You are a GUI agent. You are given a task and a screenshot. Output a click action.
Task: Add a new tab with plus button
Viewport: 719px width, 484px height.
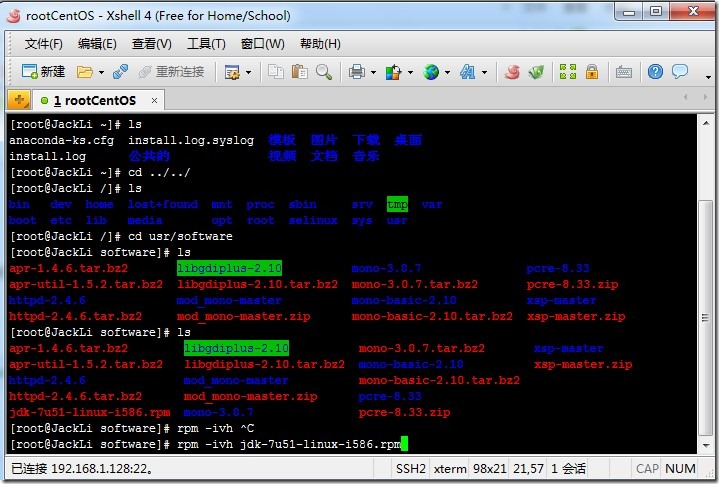pyautogui.click(x=19, y=100)
